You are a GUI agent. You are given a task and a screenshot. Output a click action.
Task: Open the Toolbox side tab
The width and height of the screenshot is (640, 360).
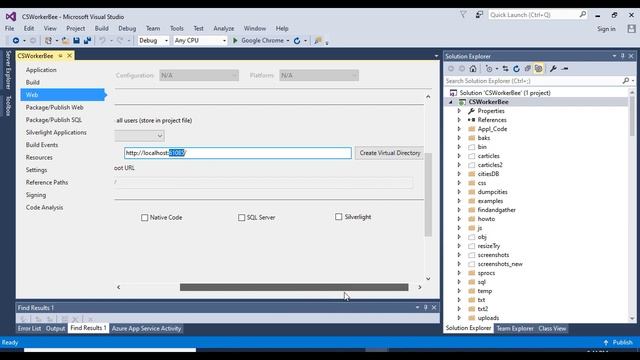point(8,105)
